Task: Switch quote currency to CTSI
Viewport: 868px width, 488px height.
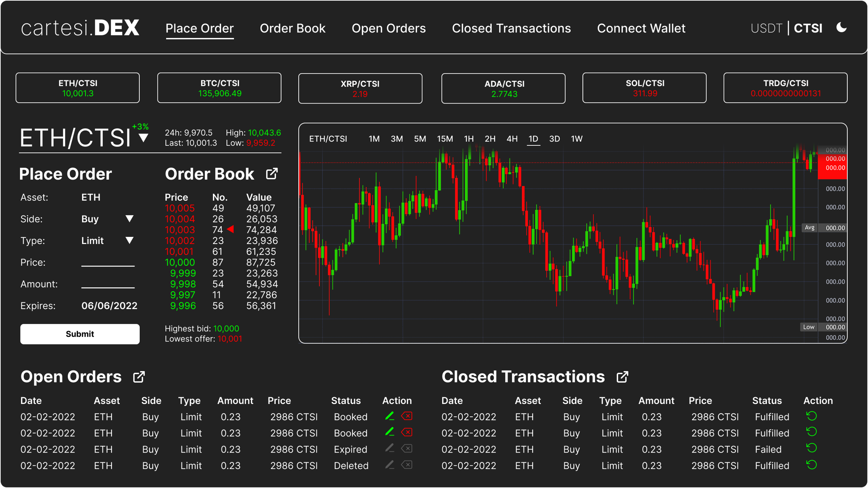Action: tap(808, 28)
